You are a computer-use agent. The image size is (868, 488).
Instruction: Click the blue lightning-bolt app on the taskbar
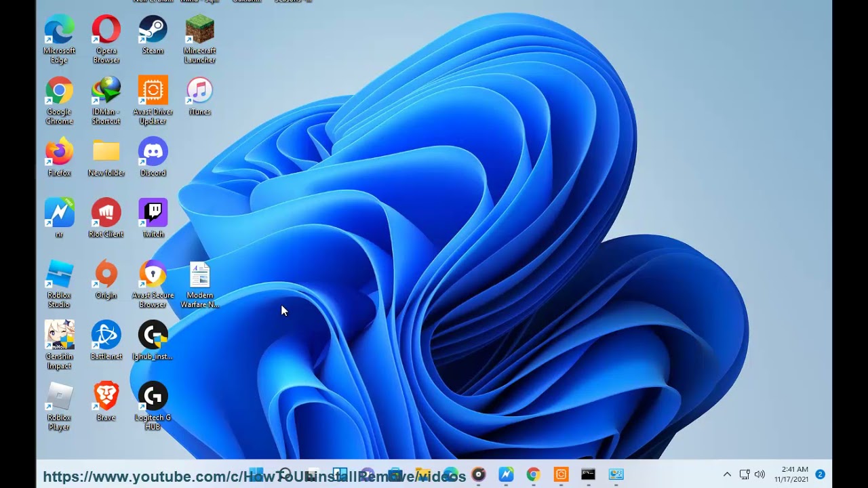coord(506,474)
